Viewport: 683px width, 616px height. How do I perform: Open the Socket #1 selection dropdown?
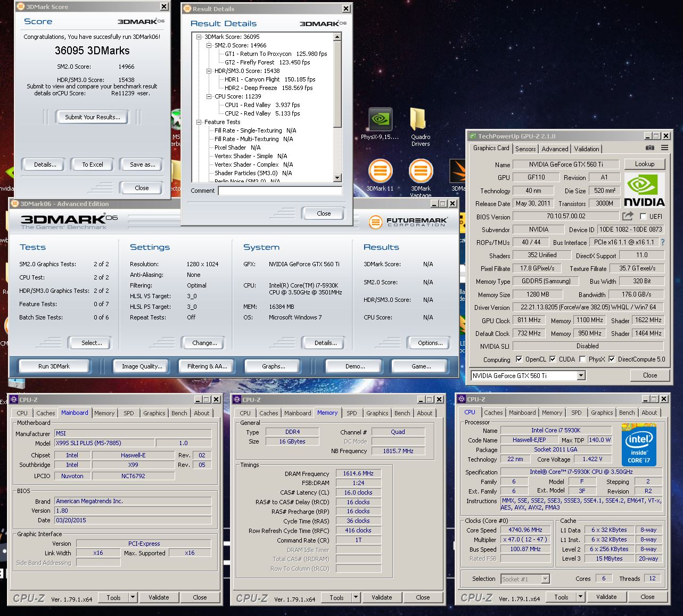(545, 579)
